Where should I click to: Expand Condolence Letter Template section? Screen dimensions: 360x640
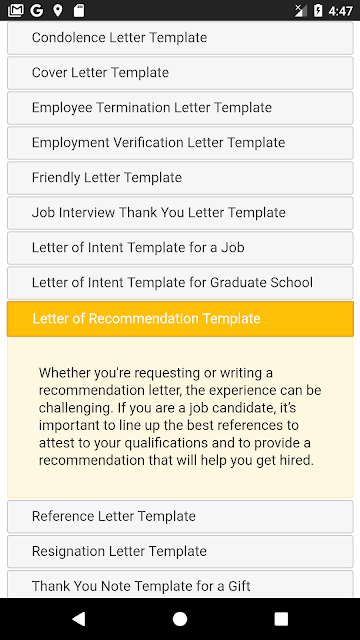180,38
